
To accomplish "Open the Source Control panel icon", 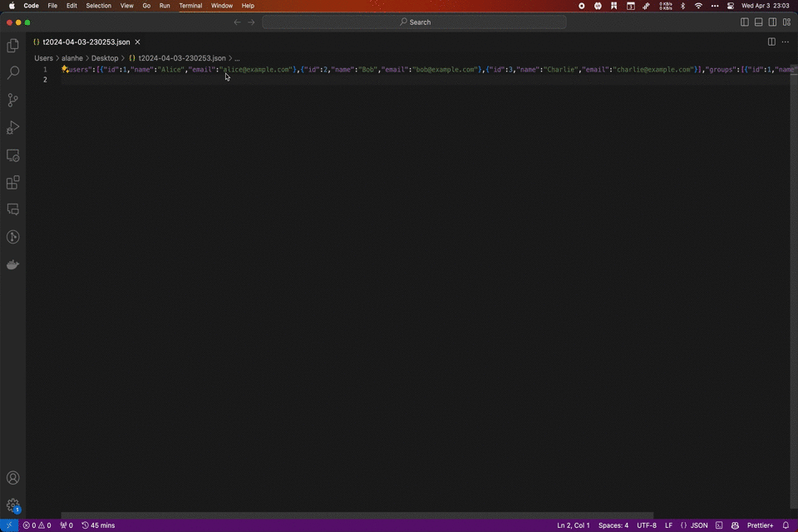I will click(x=12, y=100).
